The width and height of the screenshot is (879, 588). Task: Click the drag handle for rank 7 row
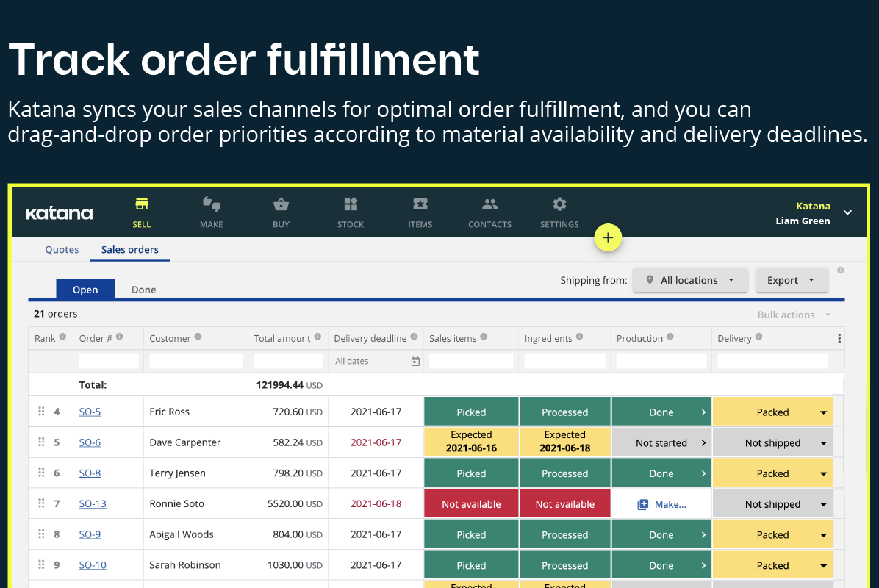point(41,503)
